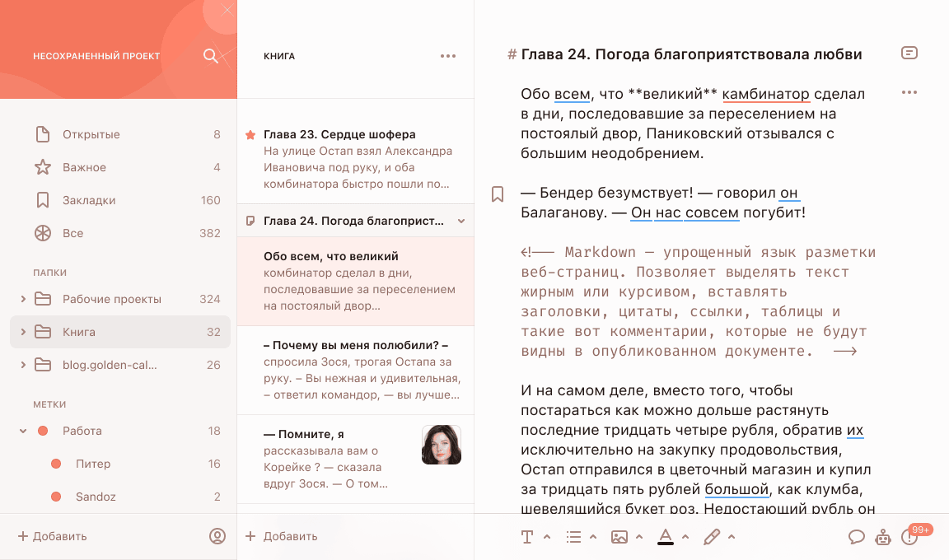
Task: Click Добавить at the bottom of the sidebar
Action: (x=52, y=536)
